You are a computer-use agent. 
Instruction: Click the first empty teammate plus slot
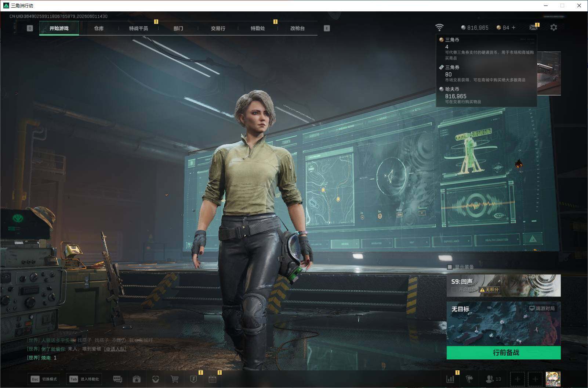pyautogui.click(x=517, y=379)
